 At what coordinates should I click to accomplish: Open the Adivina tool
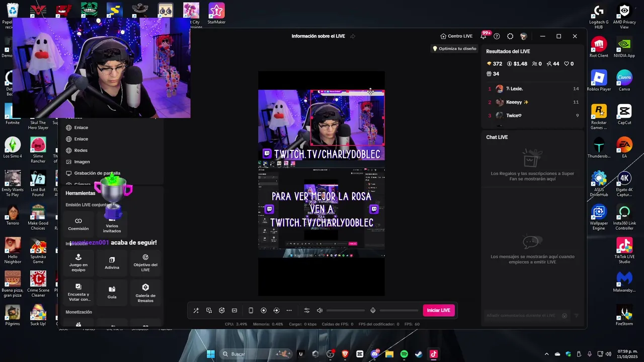112,263
